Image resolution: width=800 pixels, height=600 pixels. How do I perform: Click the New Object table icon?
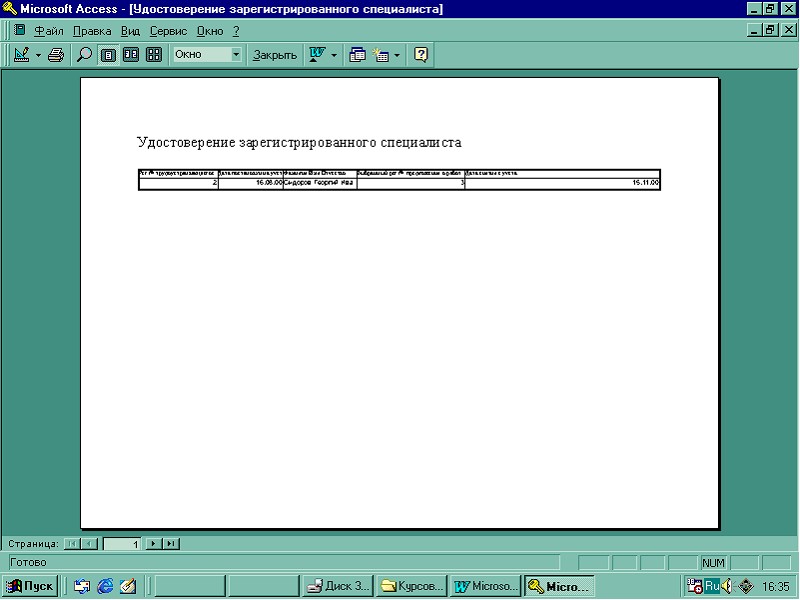tap(381, 55)
